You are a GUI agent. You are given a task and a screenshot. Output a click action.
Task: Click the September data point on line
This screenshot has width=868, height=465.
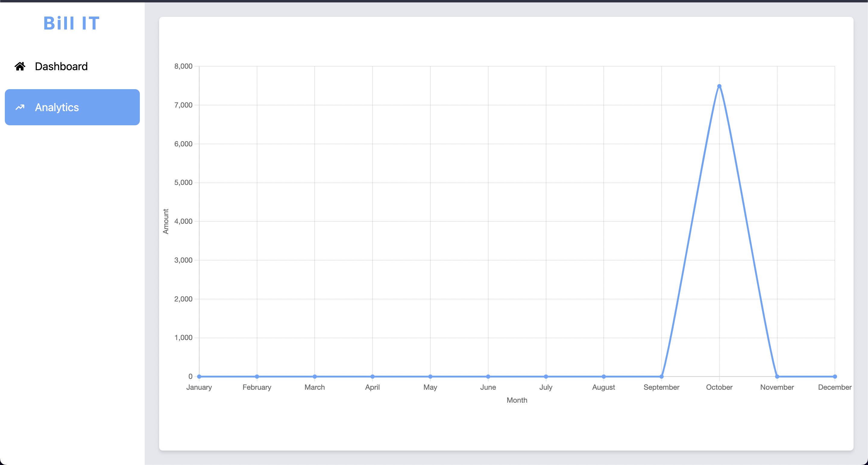(x=661, y=376)
